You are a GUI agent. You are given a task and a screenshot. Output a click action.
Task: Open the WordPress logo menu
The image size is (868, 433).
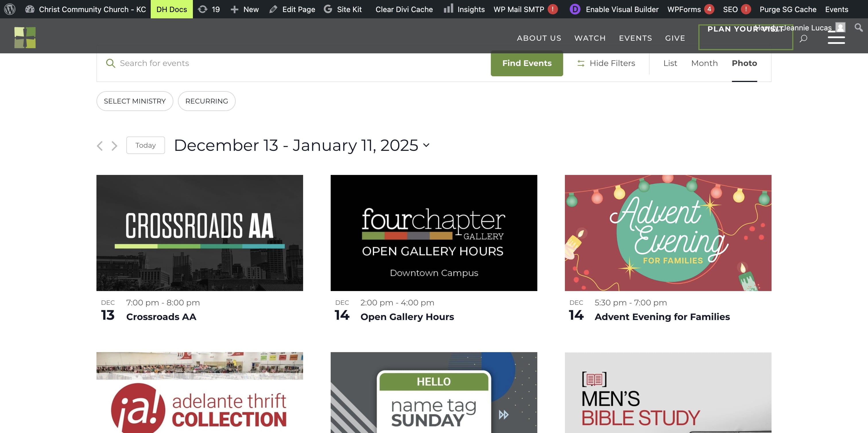10,9
